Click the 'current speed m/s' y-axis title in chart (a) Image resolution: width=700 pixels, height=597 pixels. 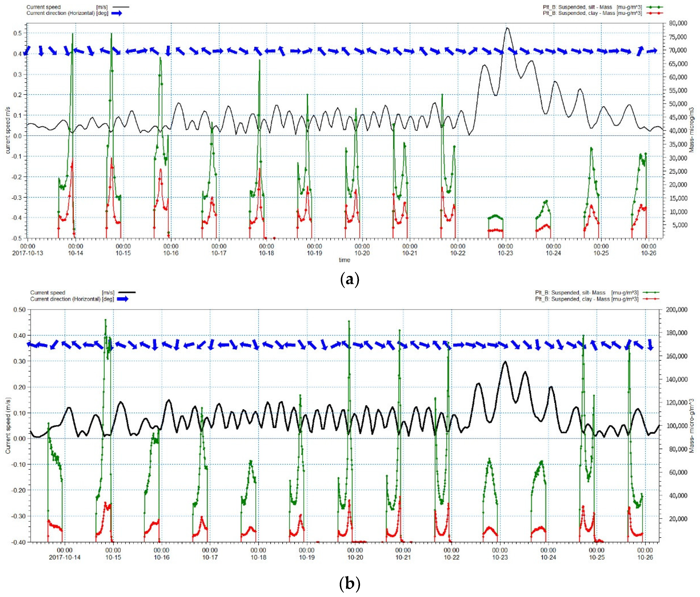coord(8,130)
